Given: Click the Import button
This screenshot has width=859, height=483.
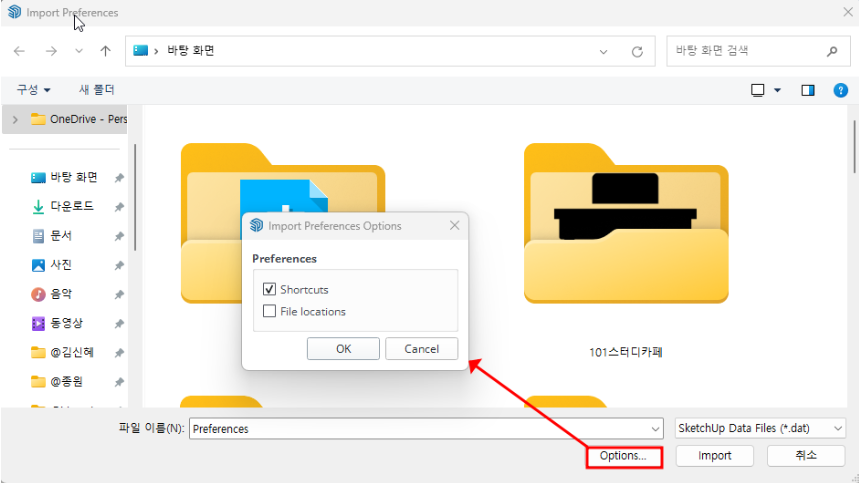Looking at the screenshot, I should point(714,456).
